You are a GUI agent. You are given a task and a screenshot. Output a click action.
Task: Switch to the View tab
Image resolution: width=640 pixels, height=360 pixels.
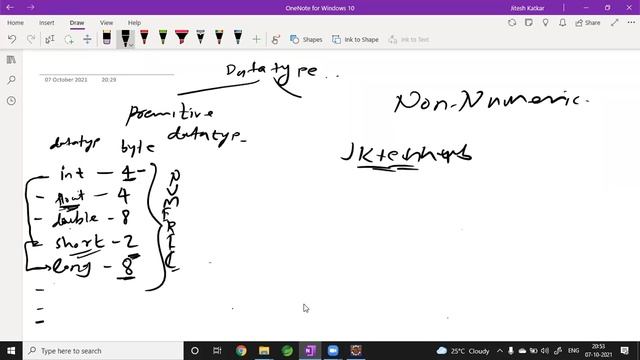click(107, 23)
